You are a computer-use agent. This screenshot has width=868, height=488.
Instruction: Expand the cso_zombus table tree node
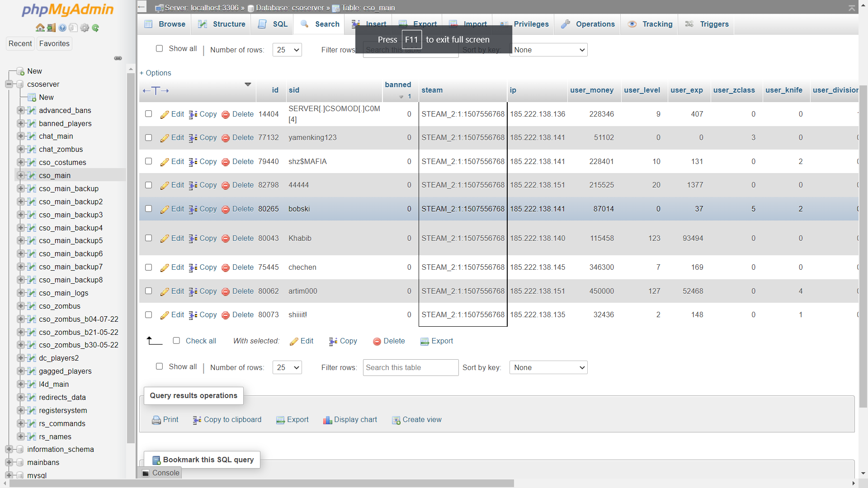coord(21,306)
